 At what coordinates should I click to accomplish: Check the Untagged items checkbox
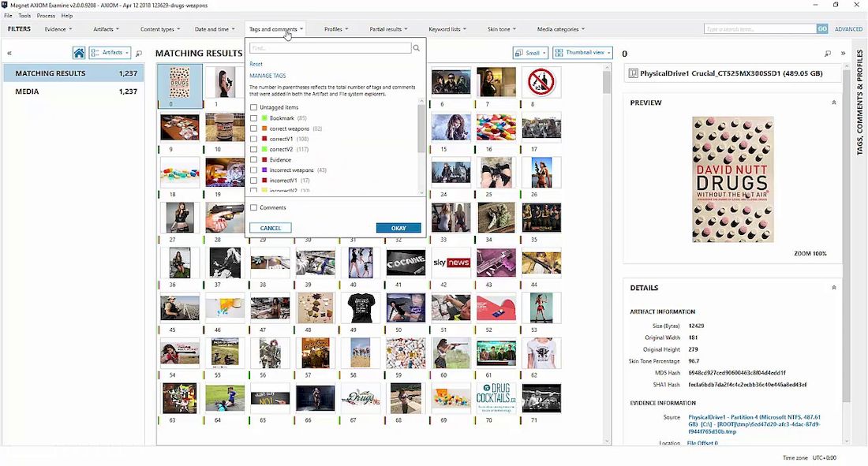[253, 107]
